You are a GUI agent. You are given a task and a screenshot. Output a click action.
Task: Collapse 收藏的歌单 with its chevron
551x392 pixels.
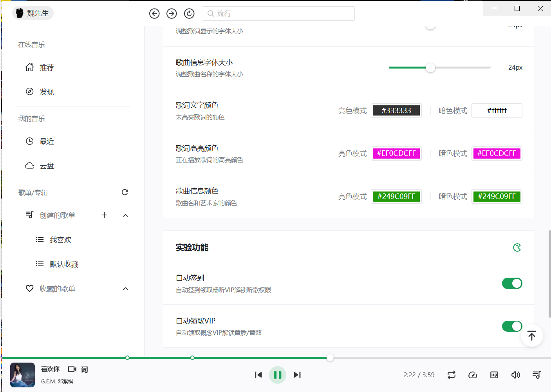tap(125, 289)
